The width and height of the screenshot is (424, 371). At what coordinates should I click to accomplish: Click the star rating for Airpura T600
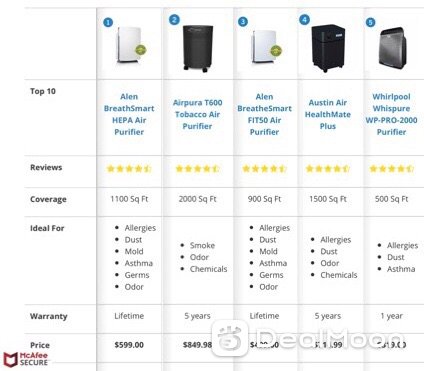pyautogui.click(x=197, y=169)
